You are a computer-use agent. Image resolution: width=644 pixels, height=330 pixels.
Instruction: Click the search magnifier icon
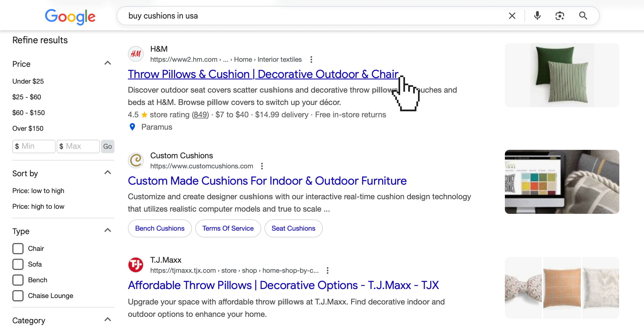click(x=583, y=16)
